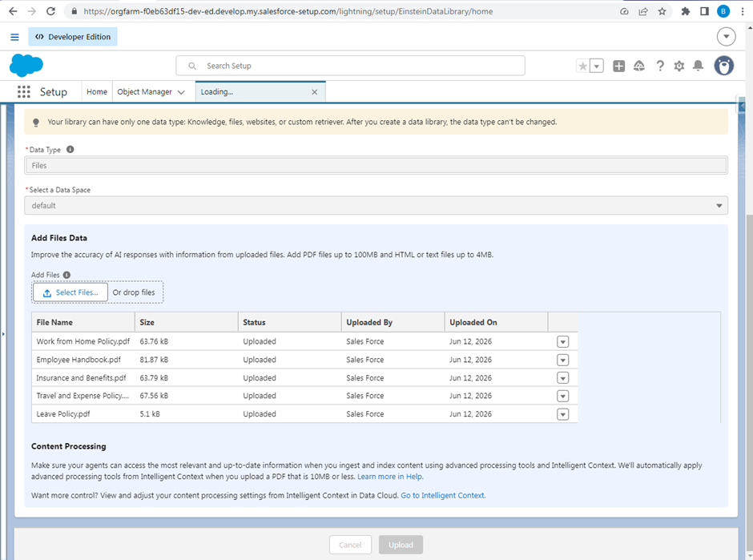Click the top-right circled dropdown arrow
Image resolution: width=753 pixels, height=560 pixels.
(726, 37)
